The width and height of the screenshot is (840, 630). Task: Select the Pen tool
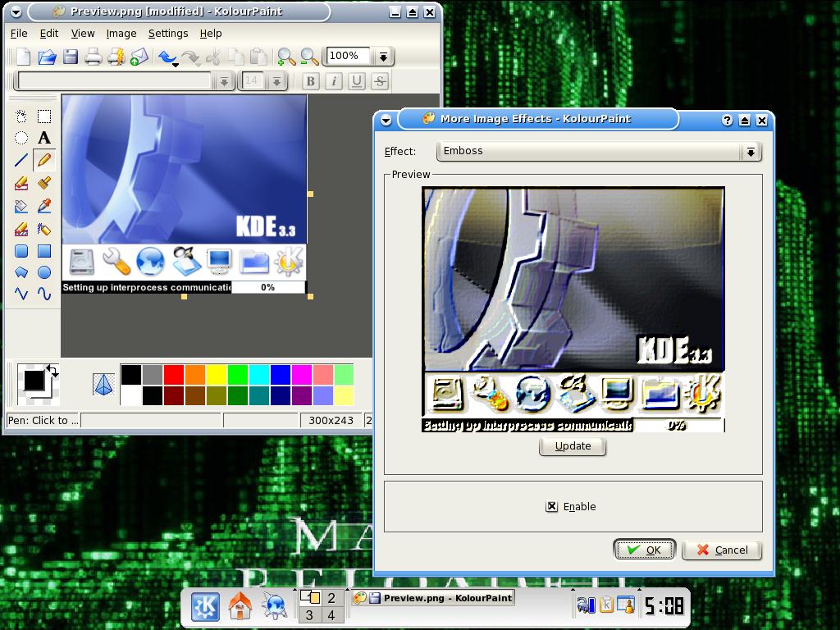[x=44, y=160]
